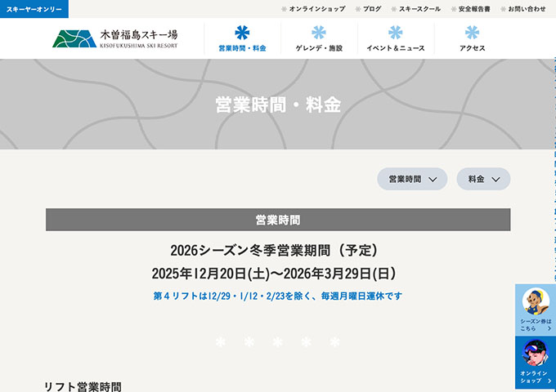Viewport: 556px width, 392px height.
Task: Click the blue 第４リフト Monday closure notice
Action: 278,296
